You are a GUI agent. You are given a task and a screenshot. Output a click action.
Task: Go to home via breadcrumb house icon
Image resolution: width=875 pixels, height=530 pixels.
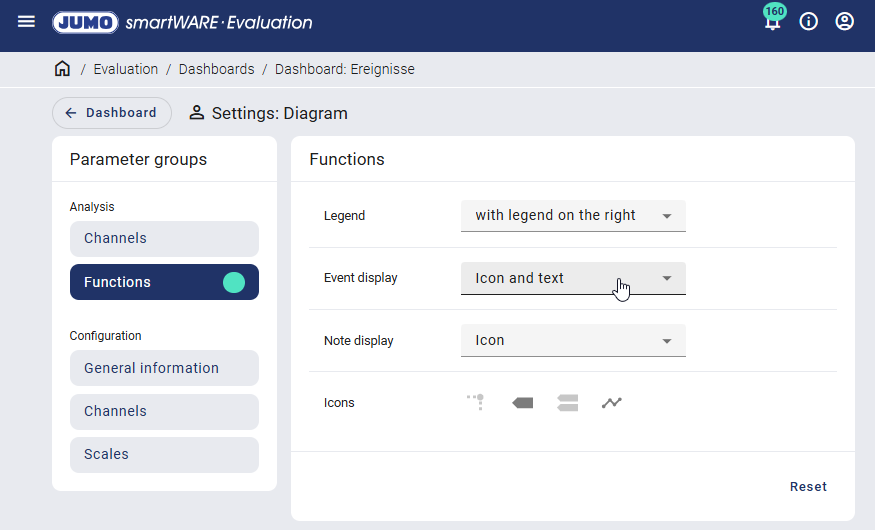(62, 69)
